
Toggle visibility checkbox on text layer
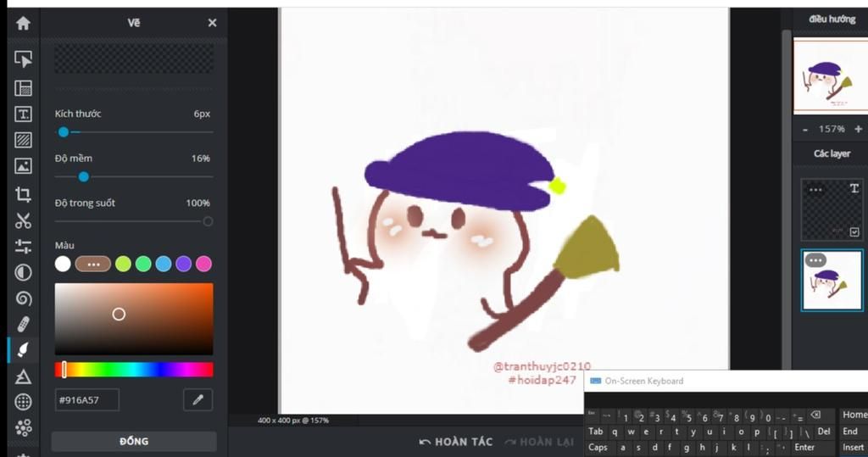click(854, 231)
